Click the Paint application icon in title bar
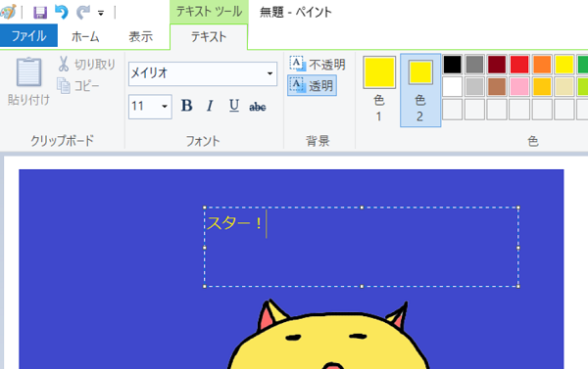 [8, 12]
